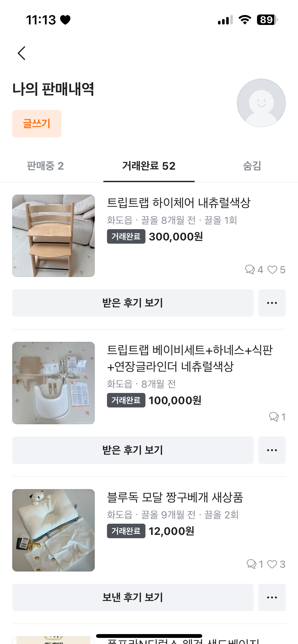The width and height of the screenshot is (298, 644).
Task: Open more options for 트립트랩 하이체어 listing
Action: click(x=272, y=303)
